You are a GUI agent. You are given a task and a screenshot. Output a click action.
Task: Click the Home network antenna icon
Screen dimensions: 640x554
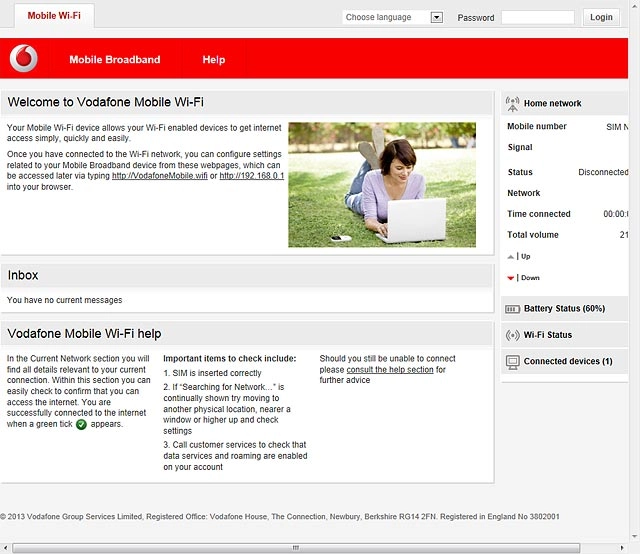coord(512,104)
